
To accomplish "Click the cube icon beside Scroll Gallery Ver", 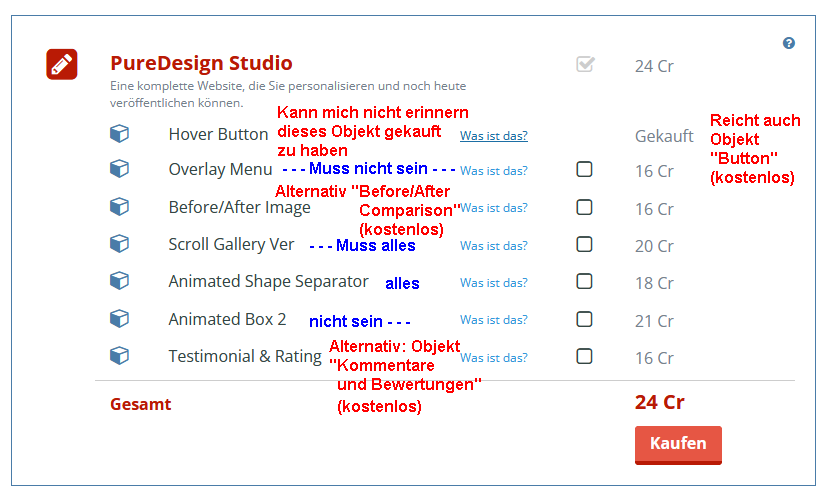I will (120, 244).
